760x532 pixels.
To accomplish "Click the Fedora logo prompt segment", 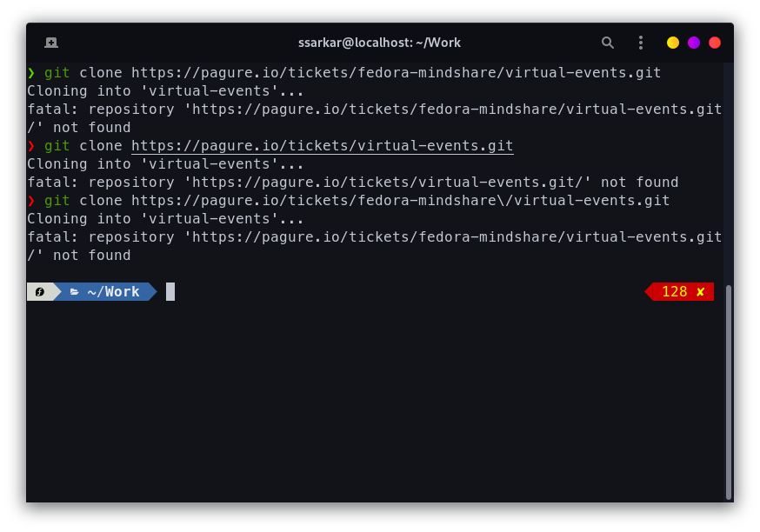I will 40,292.
